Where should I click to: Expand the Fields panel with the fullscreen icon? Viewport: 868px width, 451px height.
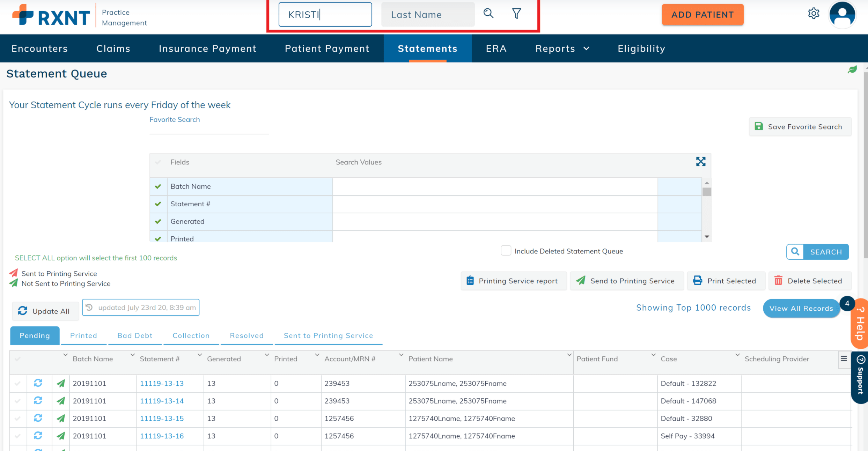[701, 162]
